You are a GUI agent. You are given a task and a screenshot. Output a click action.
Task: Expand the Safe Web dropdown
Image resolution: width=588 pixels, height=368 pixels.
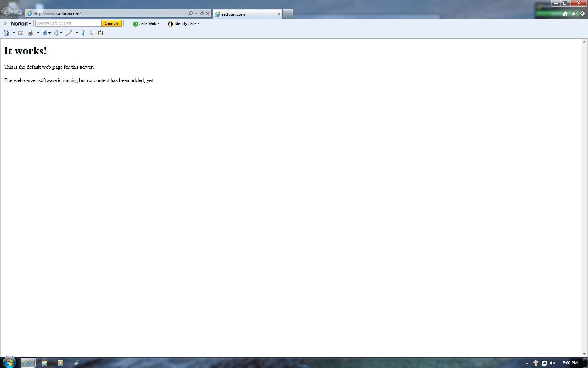146,23
